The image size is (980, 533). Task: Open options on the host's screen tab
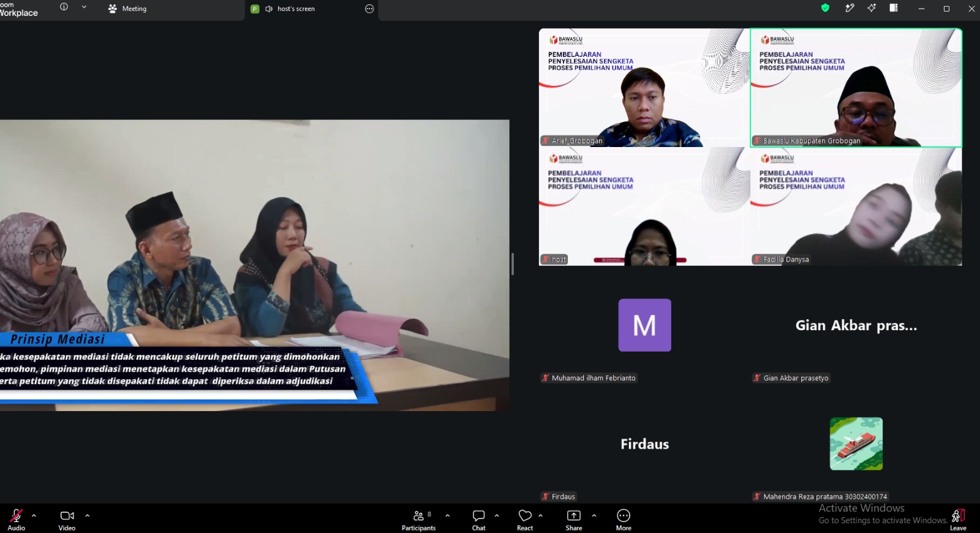coord(369,9)
